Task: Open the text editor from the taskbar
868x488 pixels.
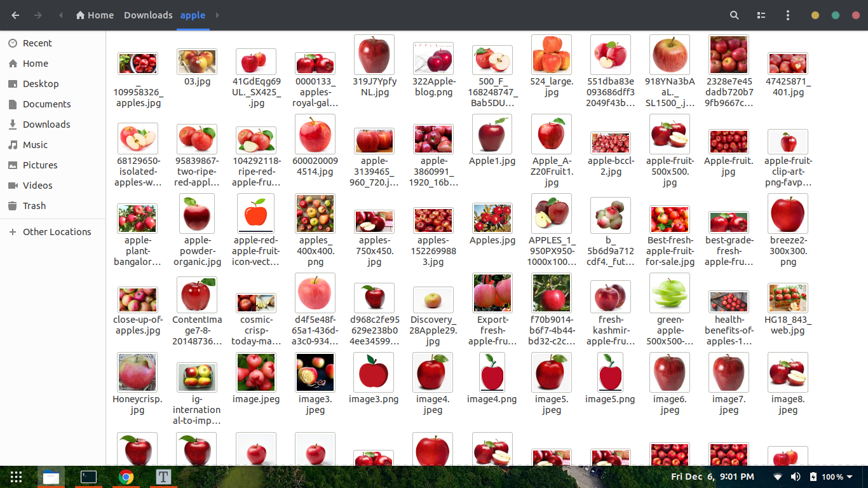Action: 163,477
